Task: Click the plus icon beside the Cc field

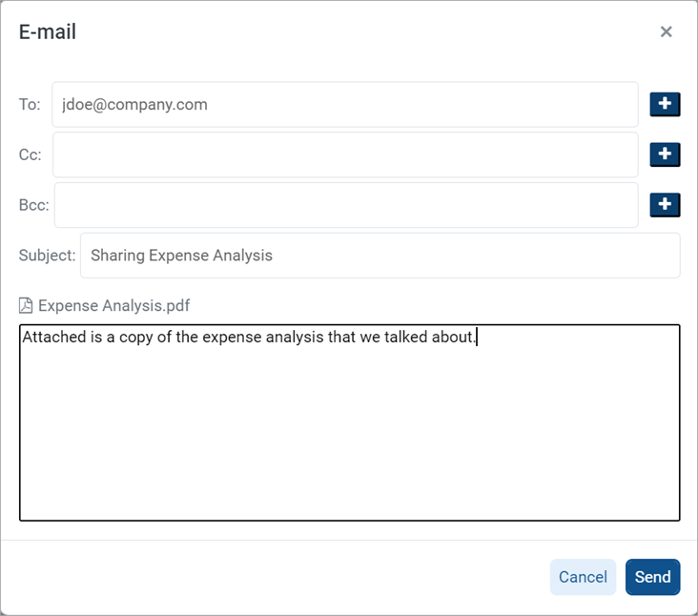Action: click(665, 154)
